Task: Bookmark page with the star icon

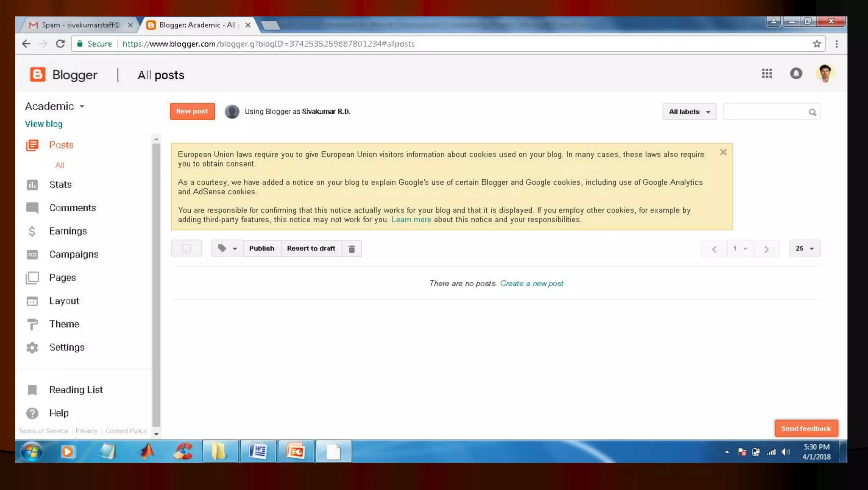Action: (x=817, y=44)
